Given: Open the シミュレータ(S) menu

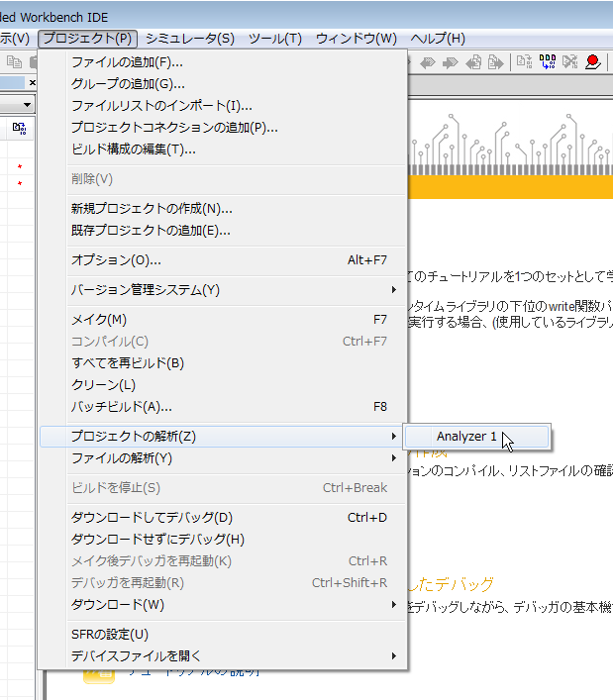Looking at the screenshot, I should [x=190, y=39].
